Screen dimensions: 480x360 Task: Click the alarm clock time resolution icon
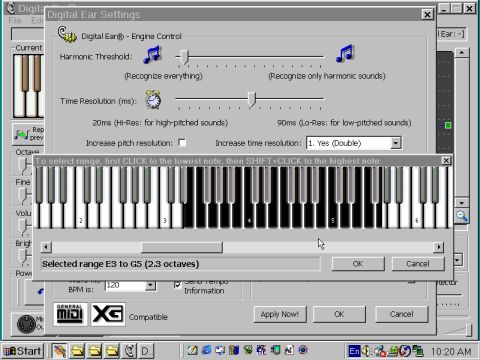(x=153, y=100)
